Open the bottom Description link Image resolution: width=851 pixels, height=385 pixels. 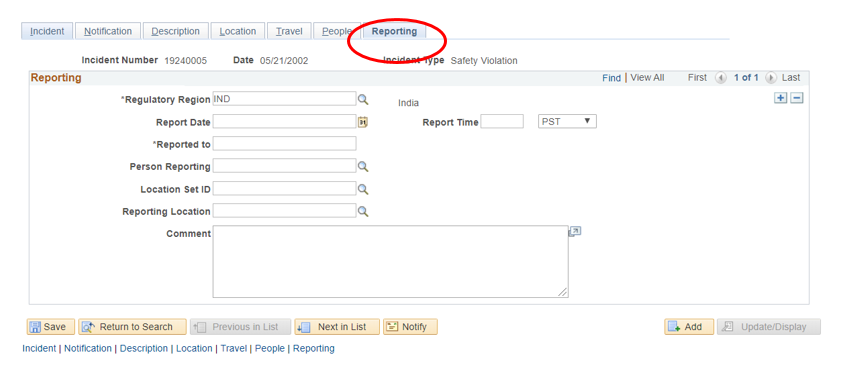[144, 349]
